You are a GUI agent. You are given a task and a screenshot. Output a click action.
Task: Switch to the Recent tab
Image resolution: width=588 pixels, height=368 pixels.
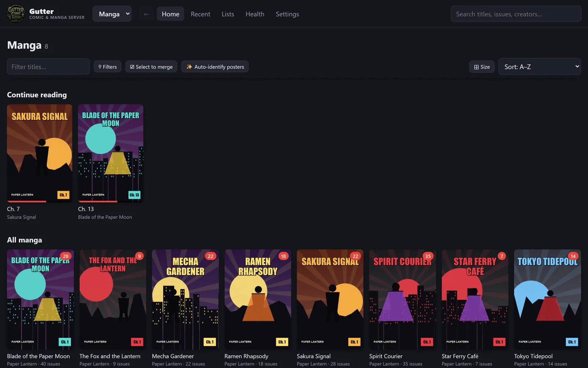coord(200,14)
